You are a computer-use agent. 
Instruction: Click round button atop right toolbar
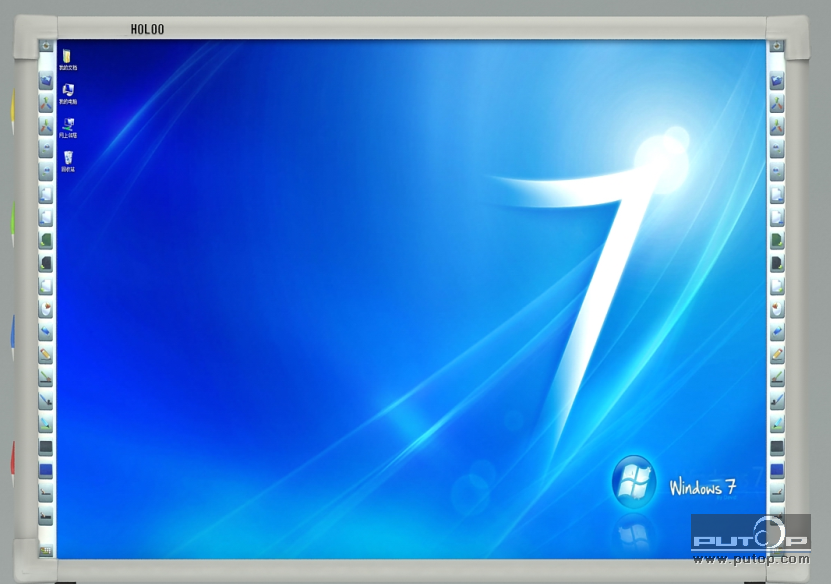coord(777,46)
